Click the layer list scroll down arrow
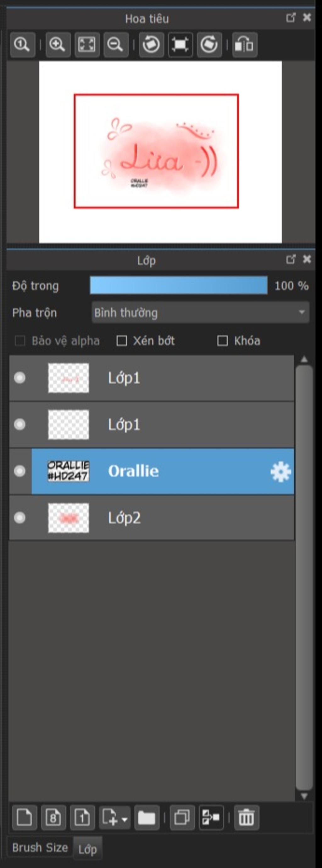The width and height of the screenshot is (322, 868). coord(304,796)
